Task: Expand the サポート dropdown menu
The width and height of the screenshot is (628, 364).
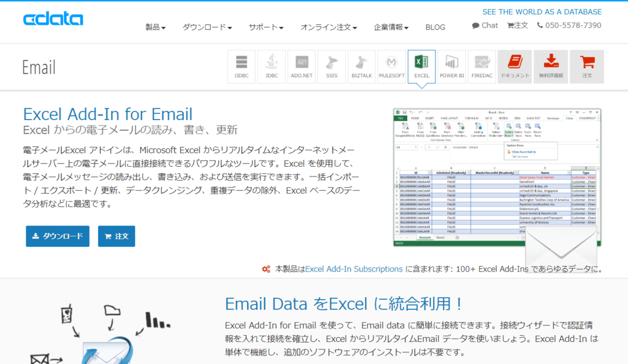Action: click(x=266, y=27)
